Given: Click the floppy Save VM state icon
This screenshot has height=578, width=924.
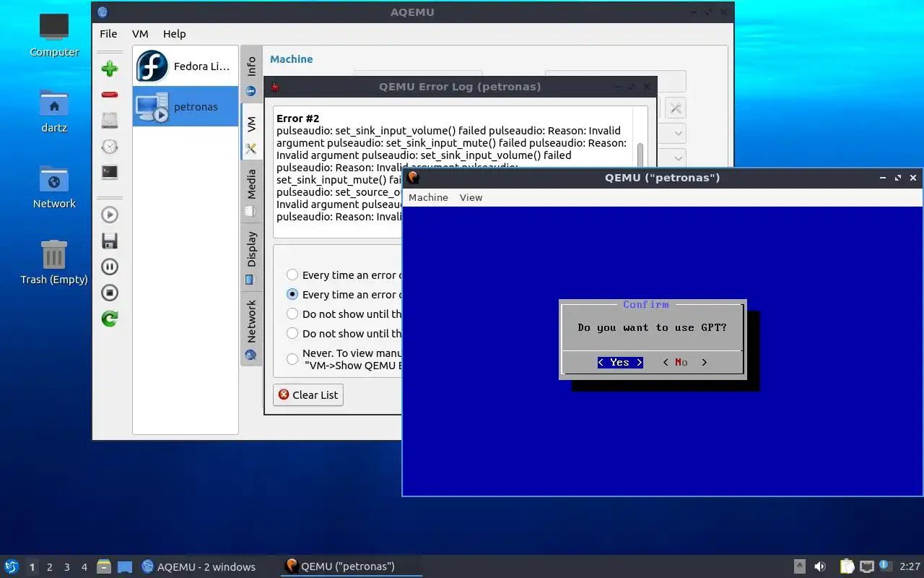Looking at the screenshot, I should click(110, 241).
